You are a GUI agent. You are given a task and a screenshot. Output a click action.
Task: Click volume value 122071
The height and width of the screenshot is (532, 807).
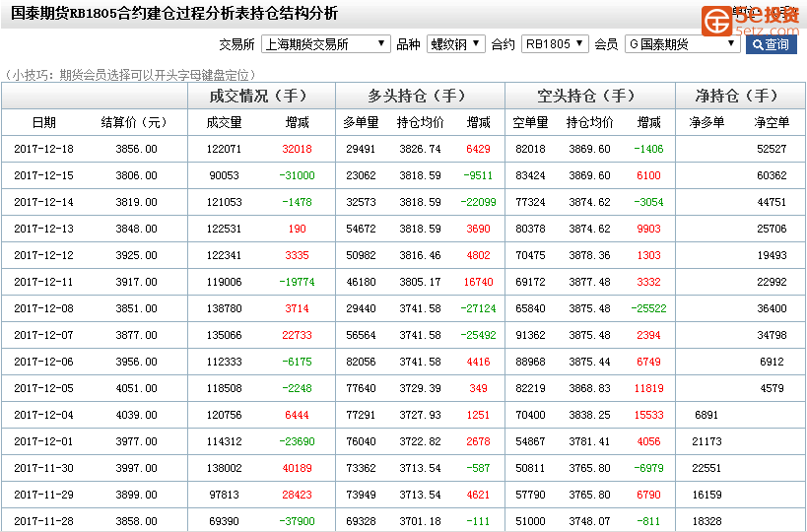coord(224,149)
